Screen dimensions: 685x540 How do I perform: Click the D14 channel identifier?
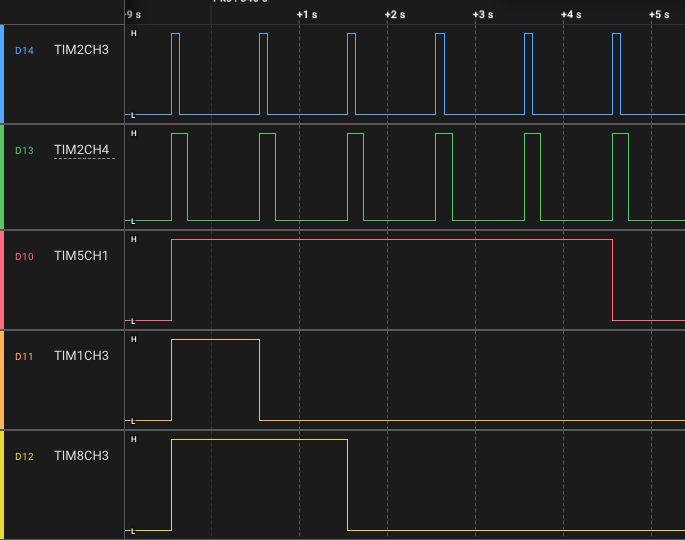pyautogui.click(x=24, y=50)
